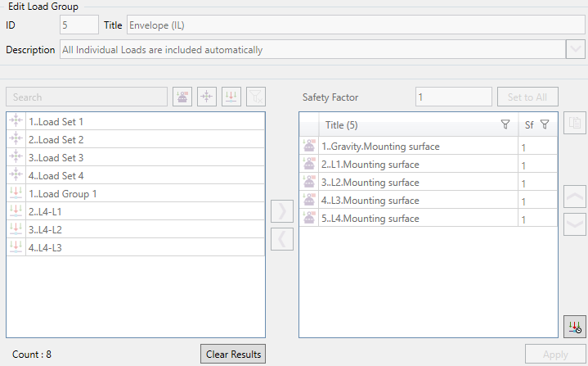Click the load group filter icon
This screenshot has height=366, width=588.
tap(231, 97)
